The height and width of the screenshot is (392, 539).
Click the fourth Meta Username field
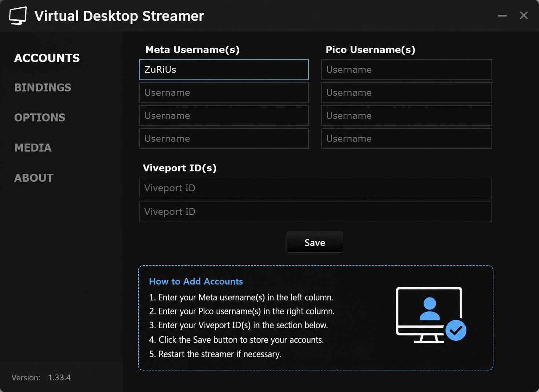224,138
